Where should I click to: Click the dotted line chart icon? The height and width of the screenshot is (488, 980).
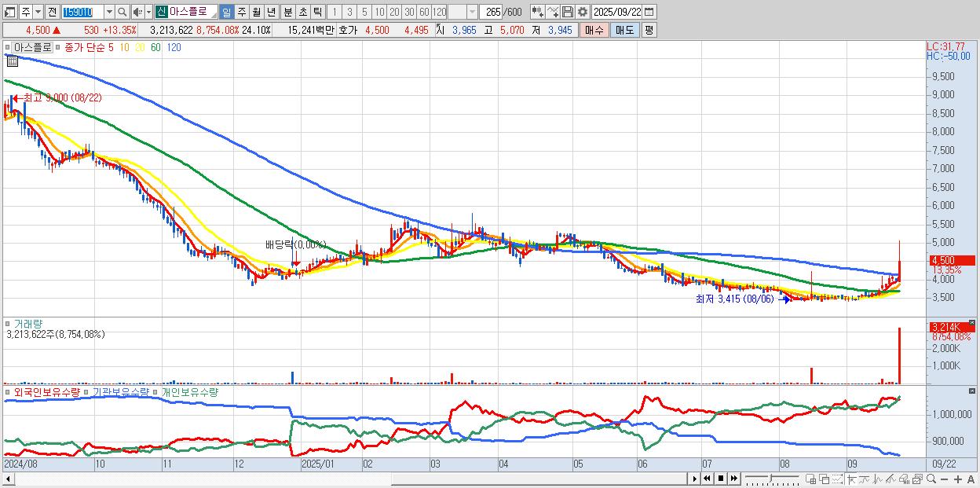tap(837, 479)
